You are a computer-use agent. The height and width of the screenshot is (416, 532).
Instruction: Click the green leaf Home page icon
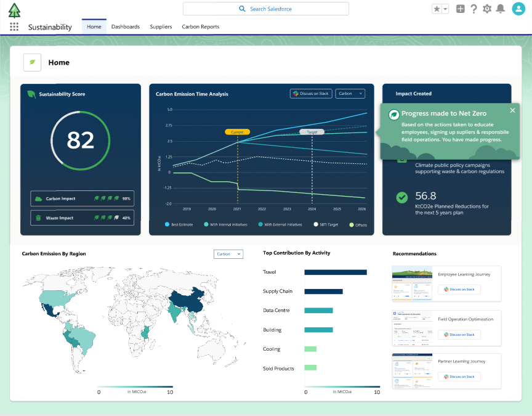click(x=33, y=62)
